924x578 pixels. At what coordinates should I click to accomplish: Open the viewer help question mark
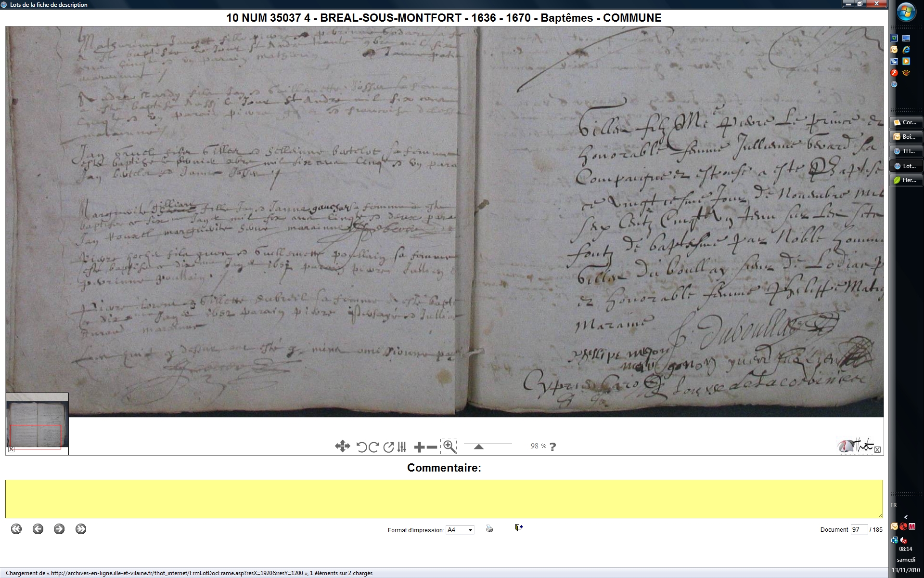553,447
